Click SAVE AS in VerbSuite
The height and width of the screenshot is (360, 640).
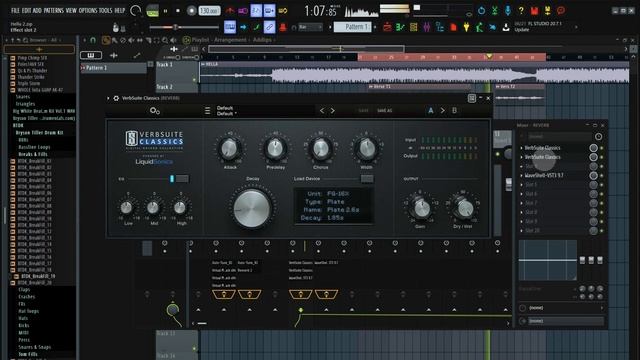coord(384,111)
